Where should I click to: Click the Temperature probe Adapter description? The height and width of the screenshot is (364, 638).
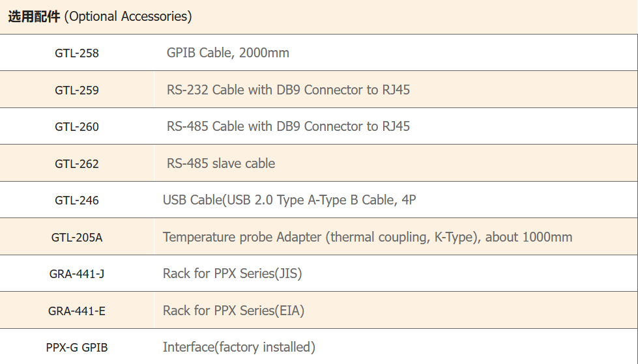(368, 237)
